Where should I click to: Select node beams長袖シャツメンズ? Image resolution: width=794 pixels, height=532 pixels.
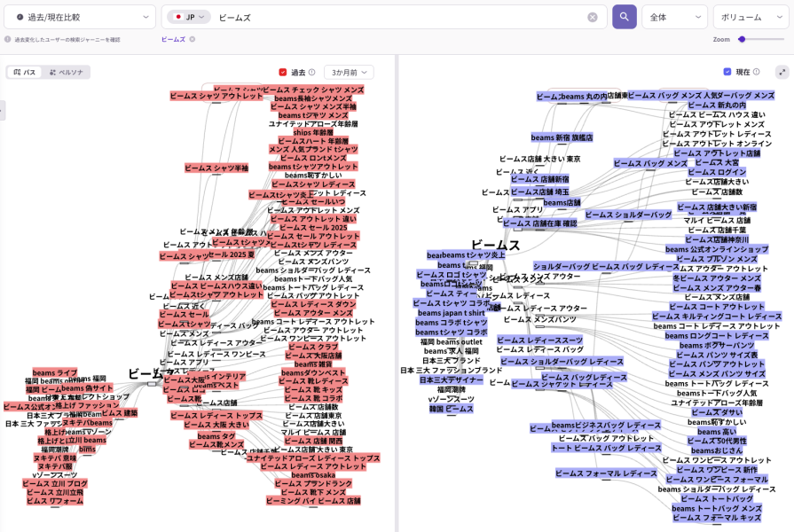[313, 98]
